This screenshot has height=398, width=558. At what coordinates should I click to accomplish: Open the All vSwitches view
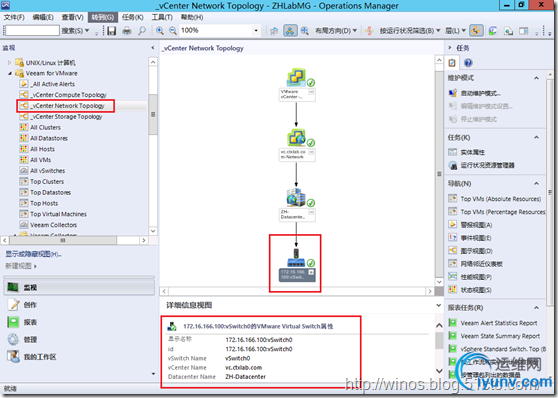47,171
